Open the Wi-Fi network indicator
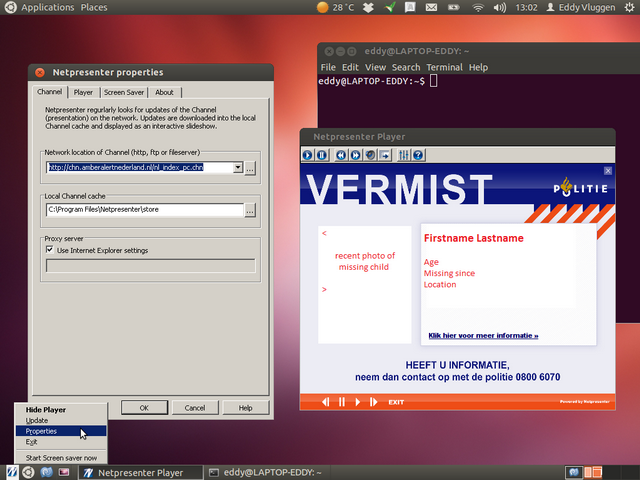The height and width of the screenshot is (480, 640). coord(478,7)
